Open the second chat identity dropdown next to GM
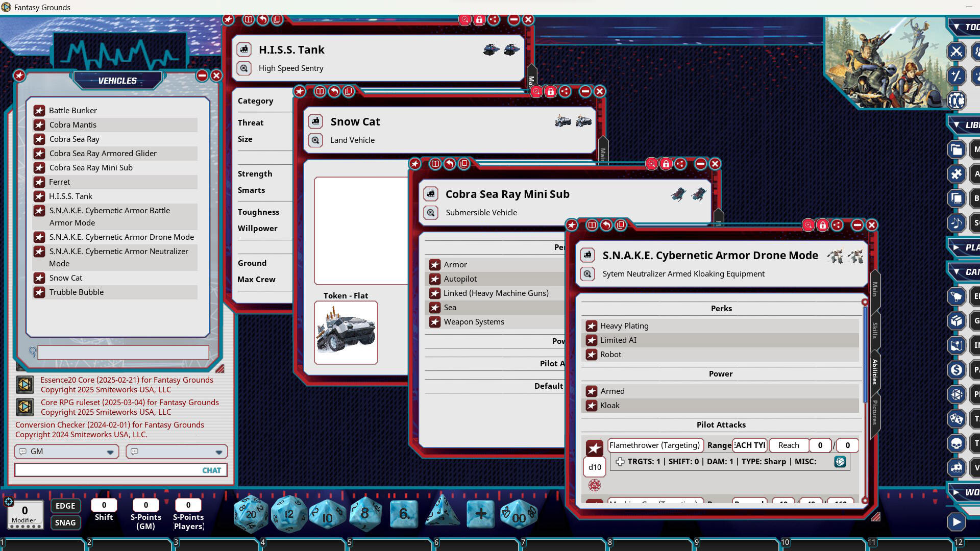 218,452
